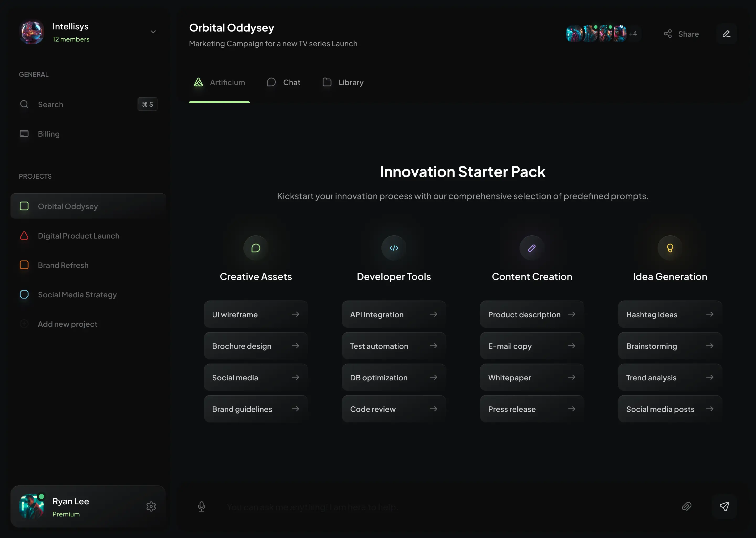756x538 pixels.
Task: Click the pencil edit icon top right
Action: tap(726, 34)
